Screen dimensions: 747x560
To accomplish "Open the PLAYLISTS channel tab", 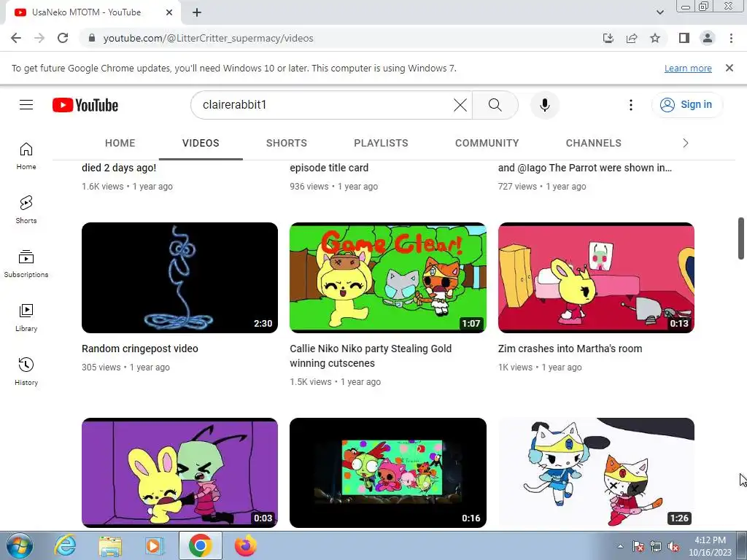I will pyautogui.click(x=381, y=143).
